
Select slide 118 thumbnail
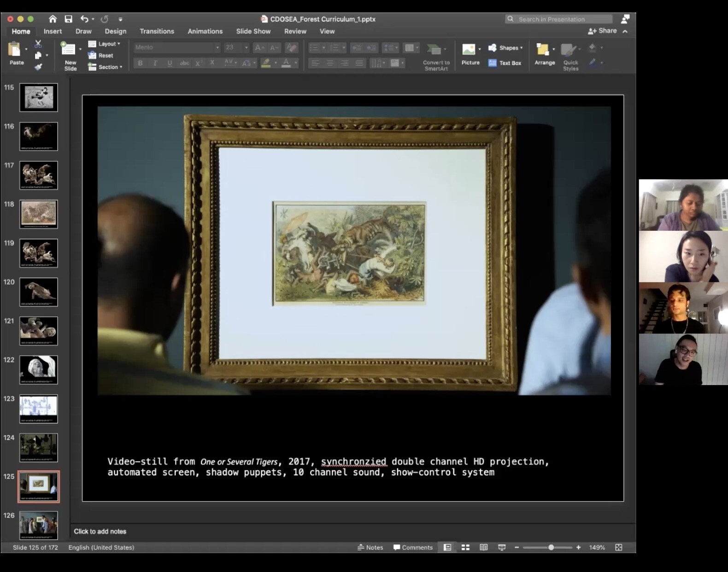(39, 214)
